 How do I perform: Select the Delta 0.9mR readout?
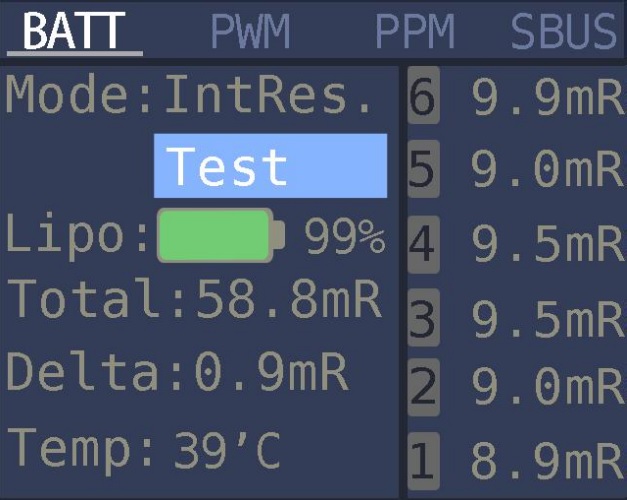coord(178,372)
